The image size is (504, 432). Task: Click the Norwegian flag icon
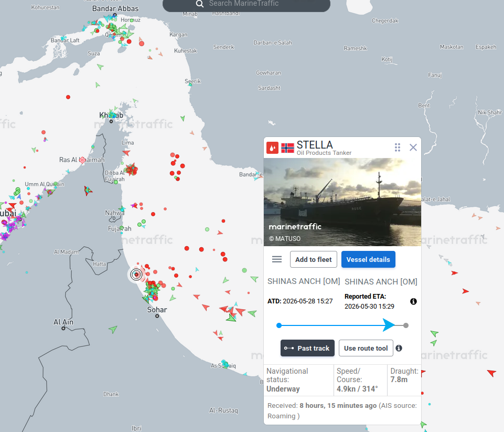[287, 148]
